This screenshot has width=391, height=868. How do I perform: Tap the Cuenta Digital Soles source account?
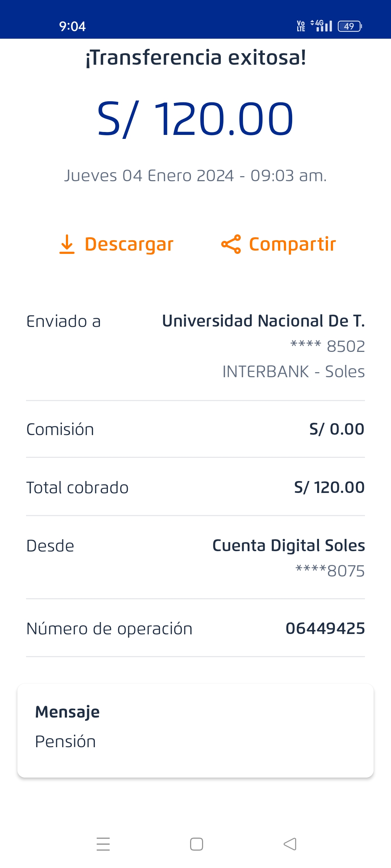pos(288,546)
